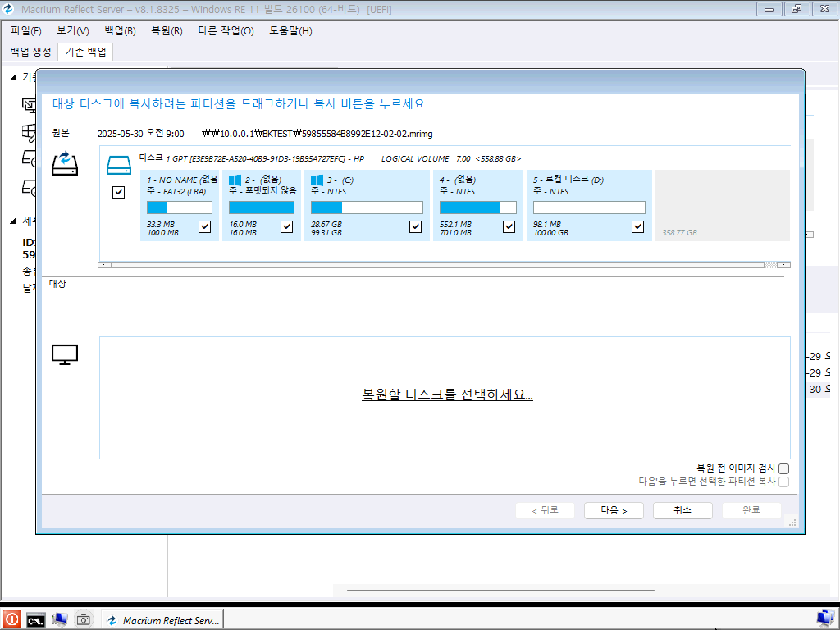Screen dimensions: 840x630
Task: Minimize the Macrium Reflect window
Action: (769, 9)
